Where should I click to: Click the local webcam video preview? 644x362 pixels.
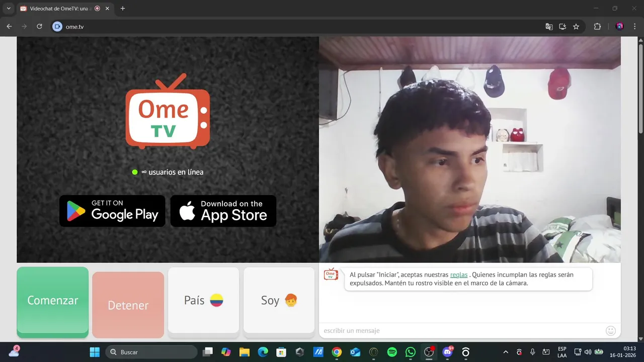(470, 149)
